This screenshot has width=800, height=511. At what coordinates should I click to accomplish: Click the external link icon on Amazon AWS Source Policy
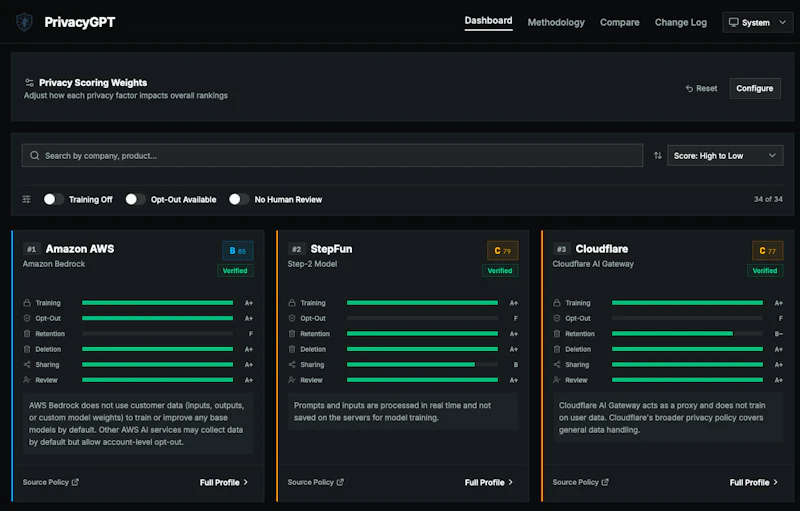click(x=76, y=482)
